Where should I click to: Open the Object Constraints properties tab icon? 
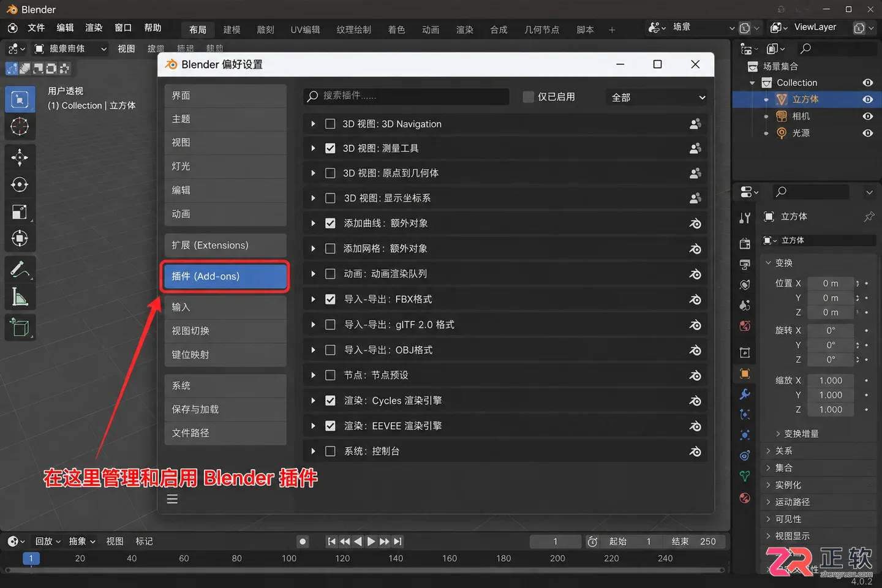click(745, 456)
